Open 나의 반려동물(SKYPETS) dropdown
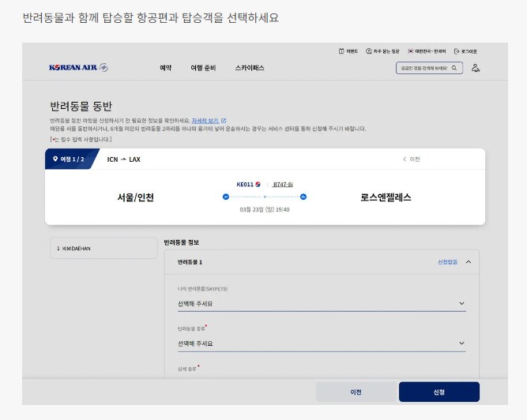Viewport: 527px width, 420px height. point(322,303)
